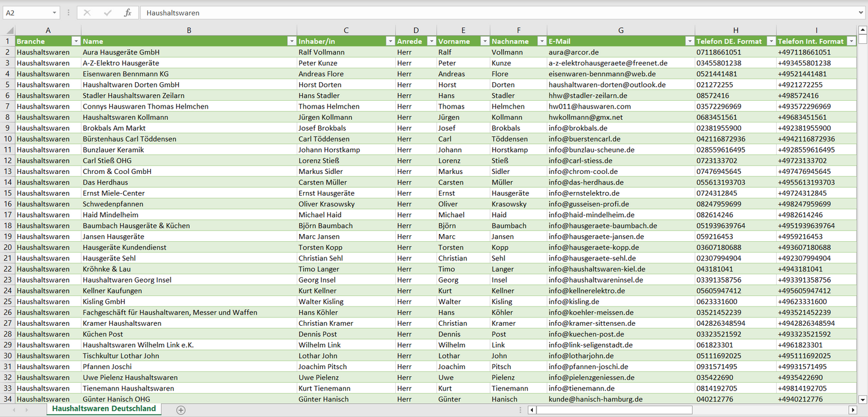This screenshot has width=868, height=417.
Task: Select column G header
Action: 621,31
